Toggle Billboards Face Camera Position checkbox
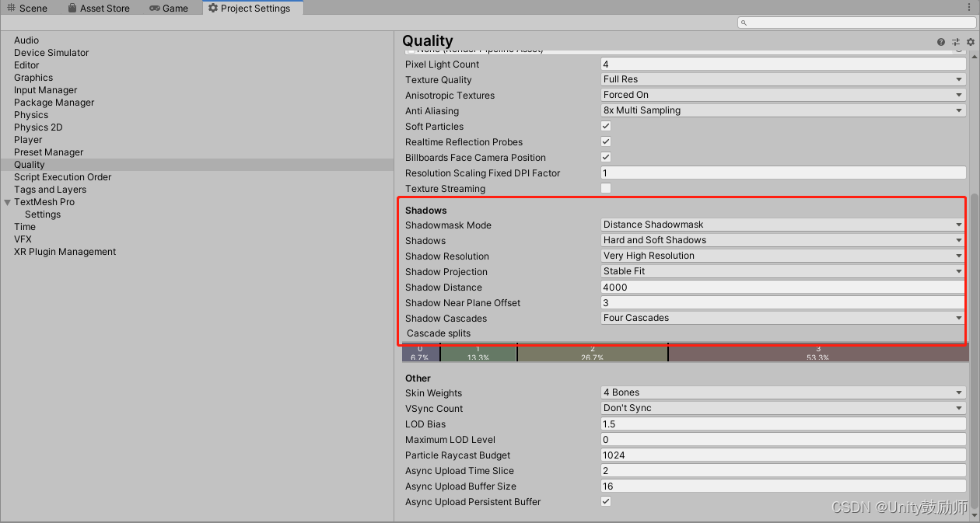Screen dimensions: 980x523 606,157
